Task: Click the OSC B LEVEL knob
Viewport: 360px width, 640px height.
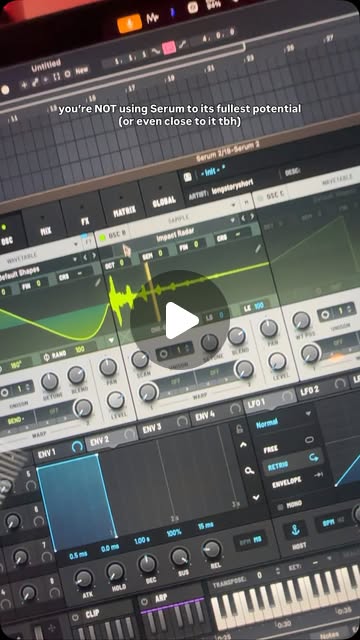Action: (277, 361)
